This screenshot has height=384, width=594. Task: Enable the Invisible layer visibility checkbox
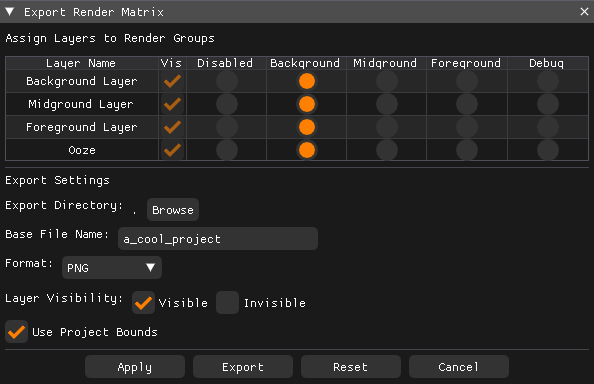coord(227,303)
